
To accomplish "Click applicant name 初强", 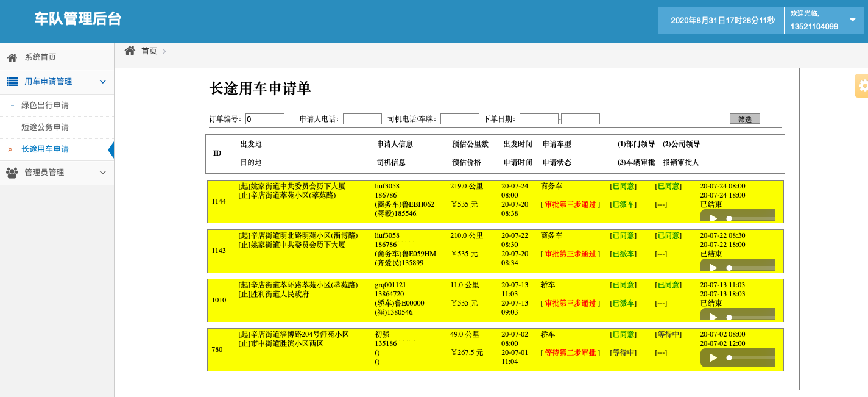I will click(x=383, y=334).
